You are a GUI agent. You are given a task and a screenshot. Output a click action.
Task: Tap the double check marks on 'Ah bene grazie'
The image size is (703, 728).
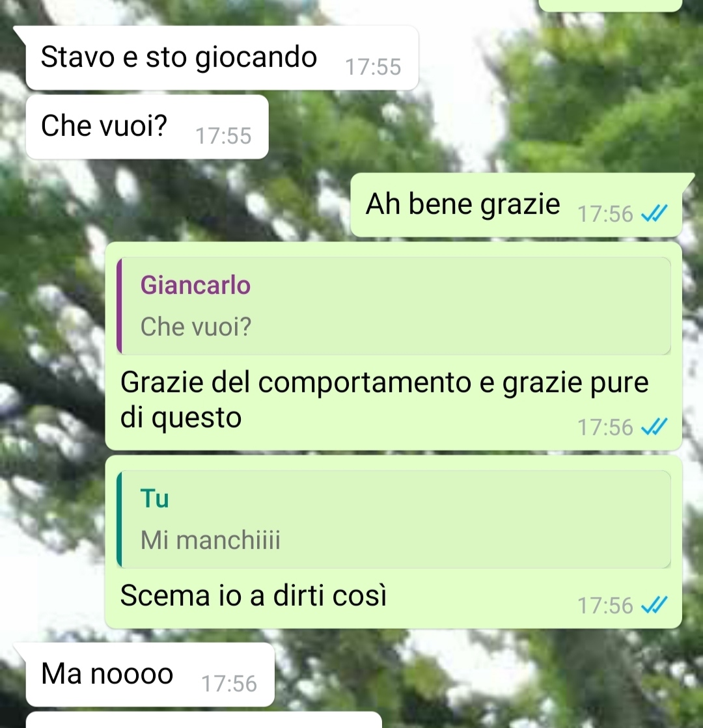tap(654, 213)
